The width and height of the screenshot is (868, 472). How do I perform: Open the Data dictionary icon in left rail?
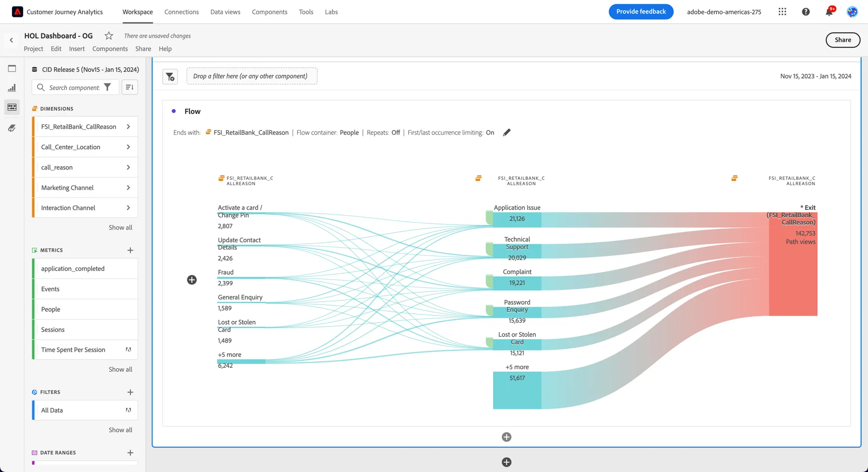click(x=12, y=128)
